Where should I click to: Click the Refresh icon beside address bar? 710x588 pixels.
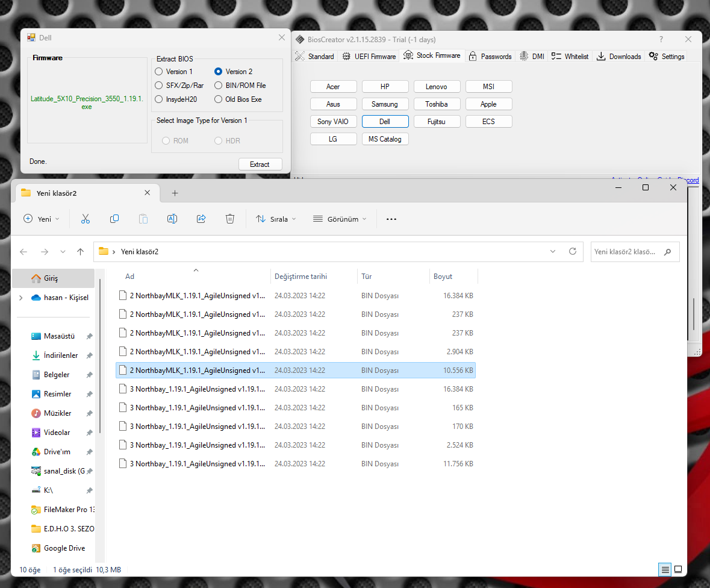coord(573,252)
